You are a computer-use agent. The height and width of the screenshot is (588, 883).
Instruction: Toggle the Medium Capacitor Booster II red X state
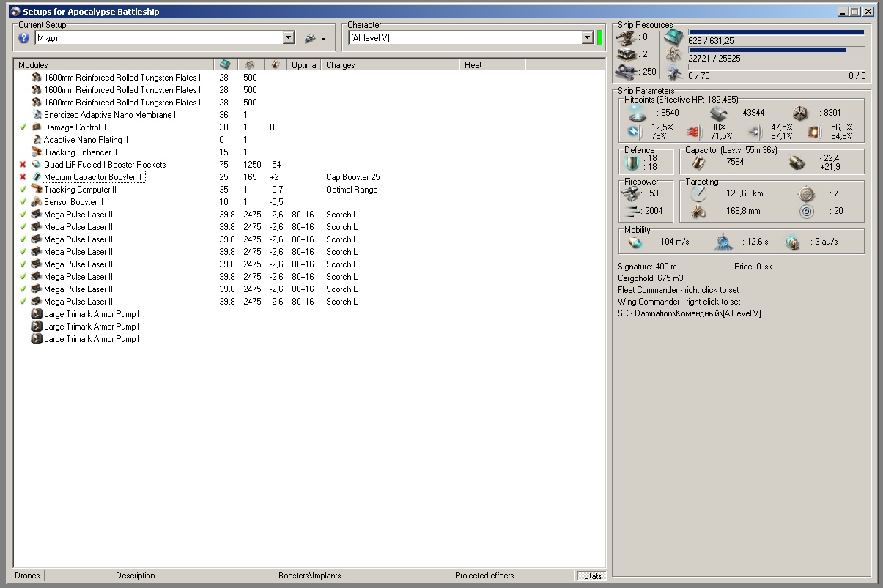(23, 177)
